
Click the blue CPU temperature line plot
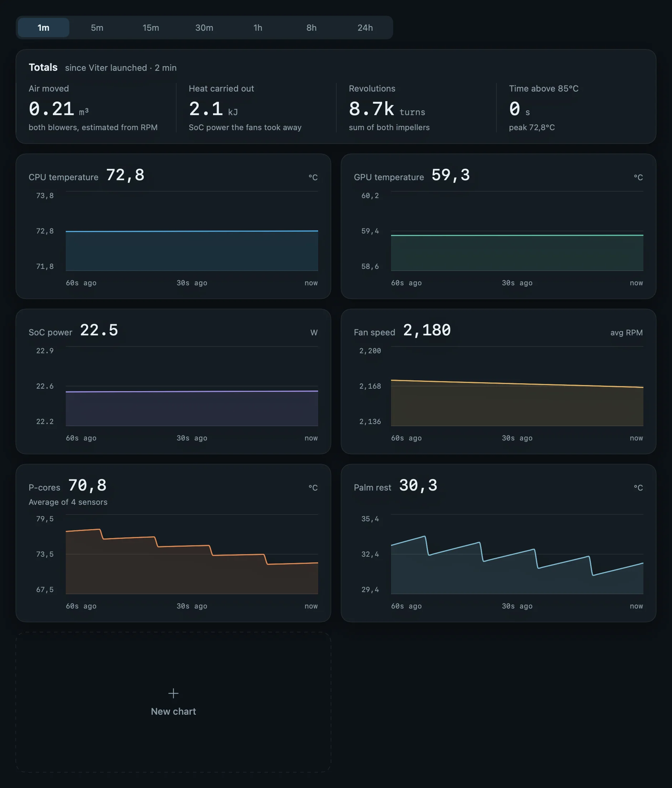[x=192, y=231]
